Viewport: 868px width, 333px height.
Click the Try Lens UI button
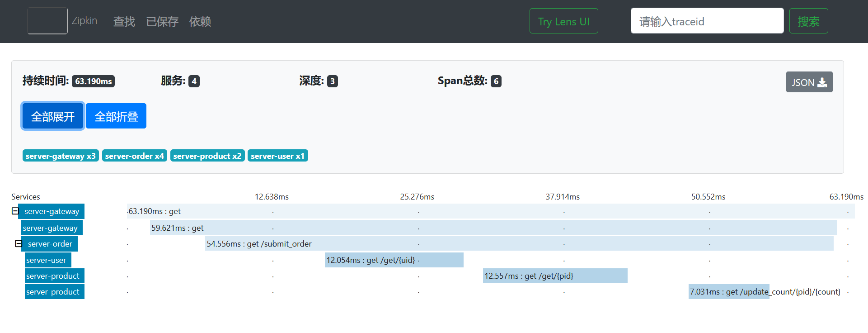pyautogui.click(x=563, y=21)
